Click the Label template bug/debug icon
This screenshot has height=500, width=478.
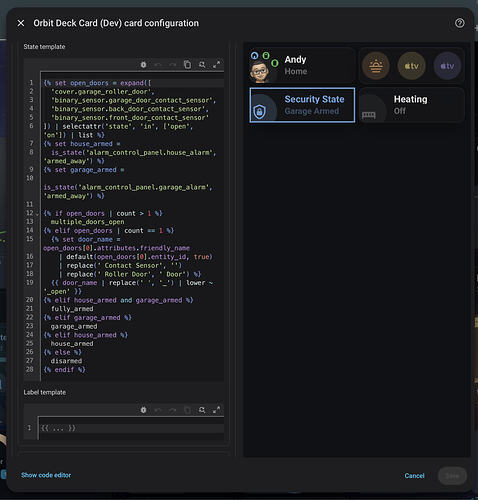pos(143,410)
